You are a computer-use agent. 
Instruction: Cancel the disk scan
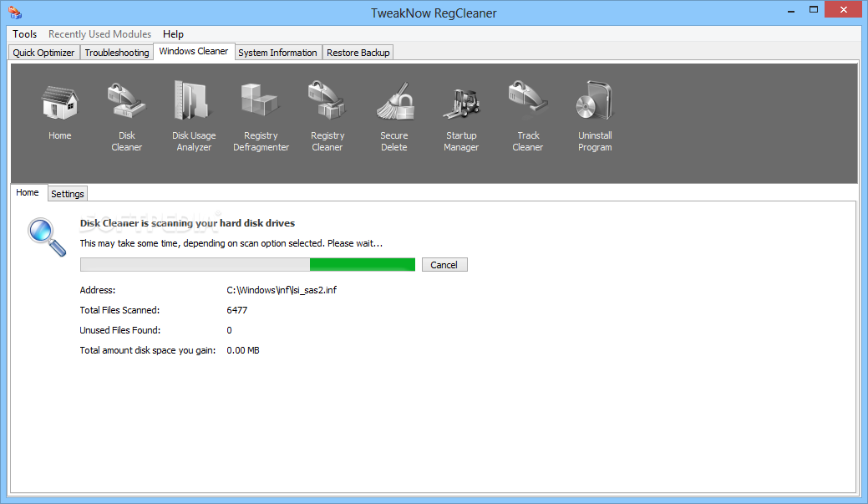[444, 265]
